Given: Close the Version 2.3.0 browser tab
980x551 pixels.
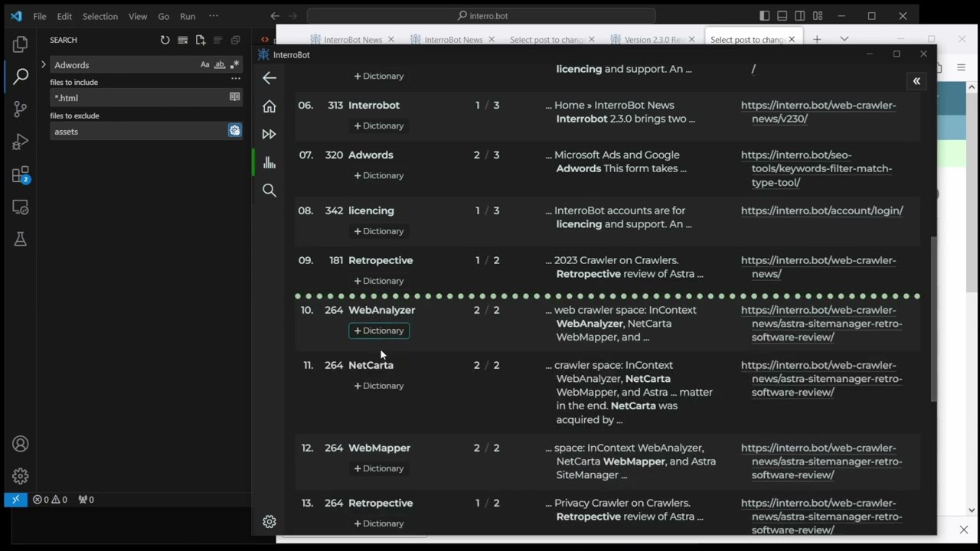Looking at the screenshot, I should tap(692, 40).
